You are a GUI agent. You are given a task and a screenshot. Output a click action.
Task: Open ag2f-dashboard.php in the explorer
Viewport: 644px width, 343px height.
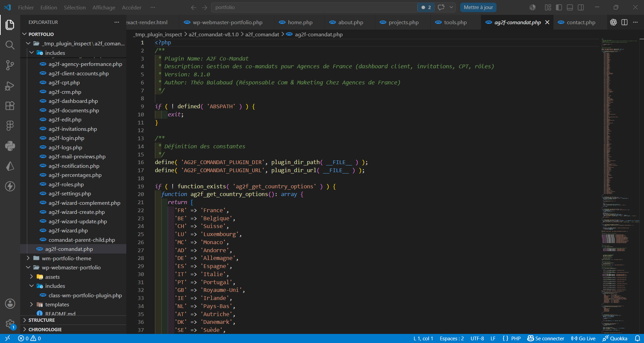click(x=73, y=101)
